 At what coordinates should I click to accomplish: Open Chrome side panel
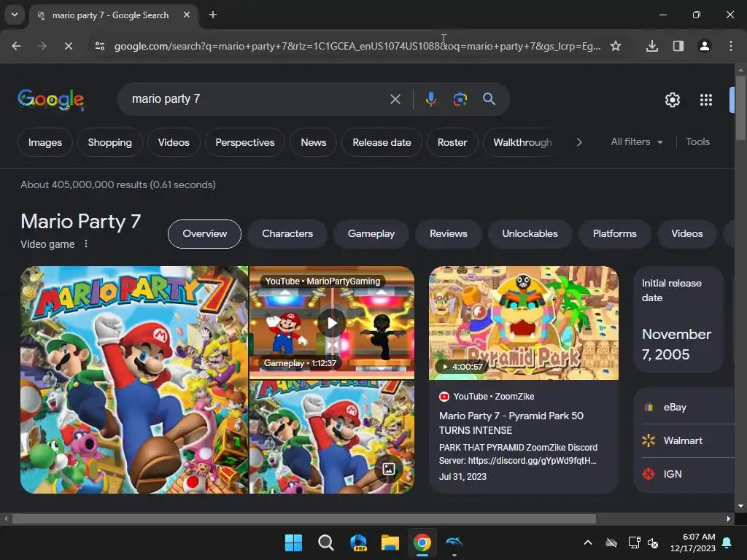(x=678, y=46)
